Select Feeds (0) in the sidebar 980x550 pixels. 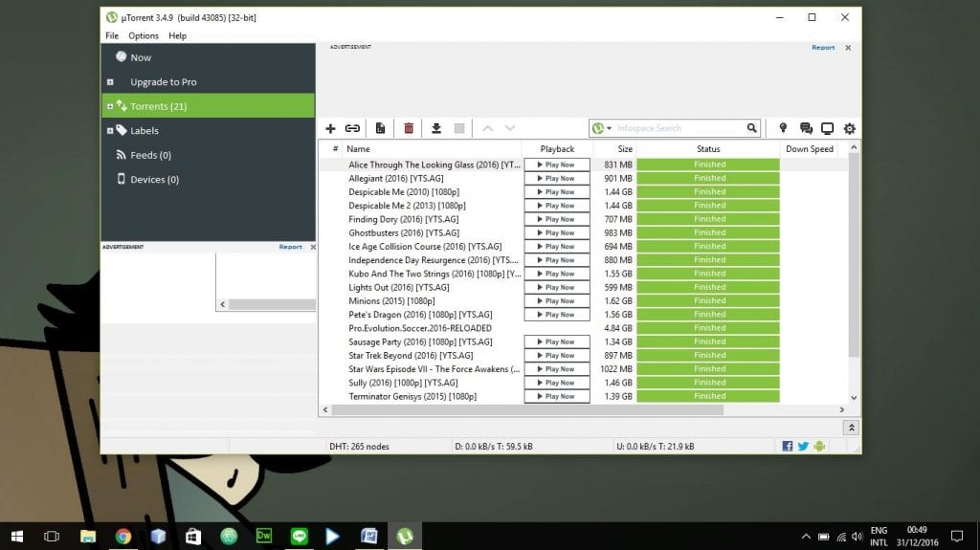coord(150,155)
